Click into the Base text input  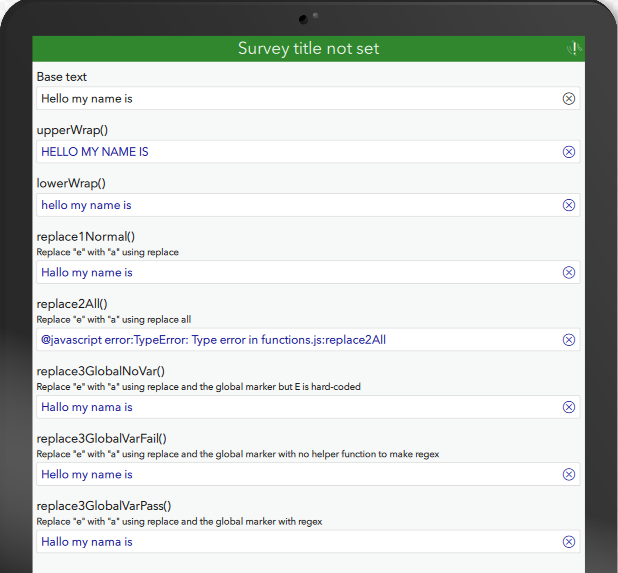point(295,98)
